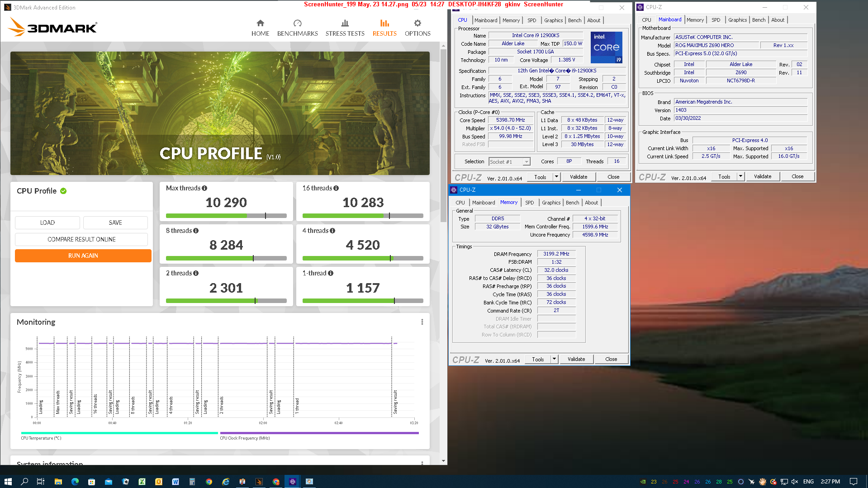This screenshot has height=488, width=868.
Task: Click the LOAD result button
Action: click(47, 223)
